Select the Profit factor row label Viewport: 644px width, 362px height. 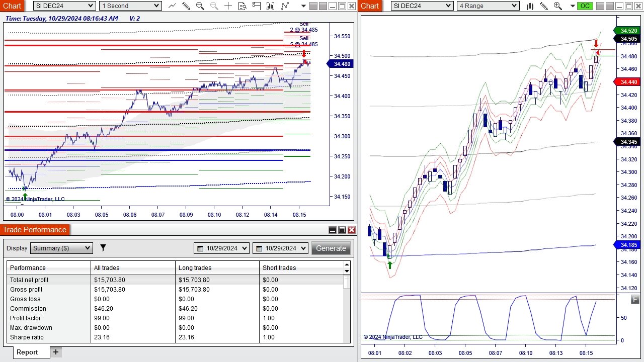point(25,318)
